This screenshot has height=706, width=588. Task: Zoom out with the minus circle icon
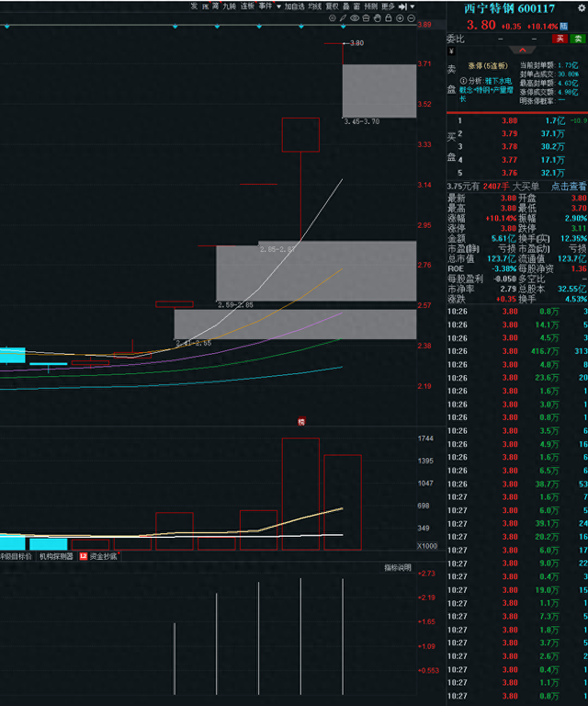tap(411, 18)
